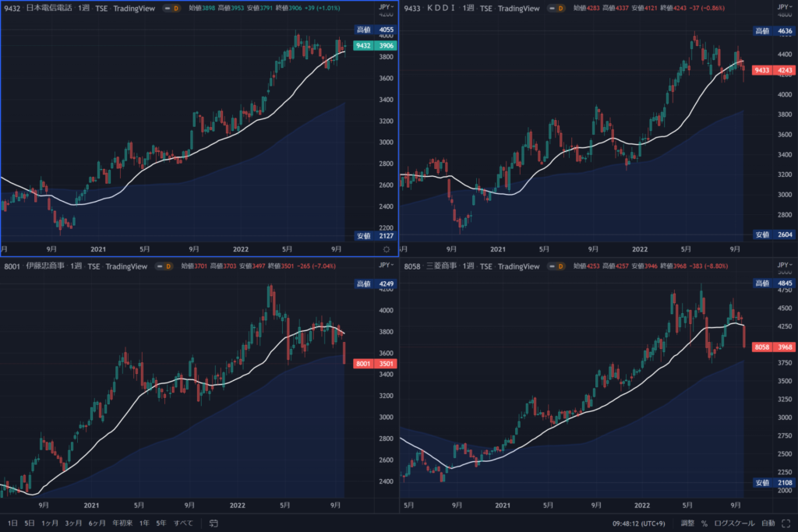Image resolution: width=798 pixels, height=532 pixels.
Task: Enable ログスケール log scale
Action: (x=734, y=523)
